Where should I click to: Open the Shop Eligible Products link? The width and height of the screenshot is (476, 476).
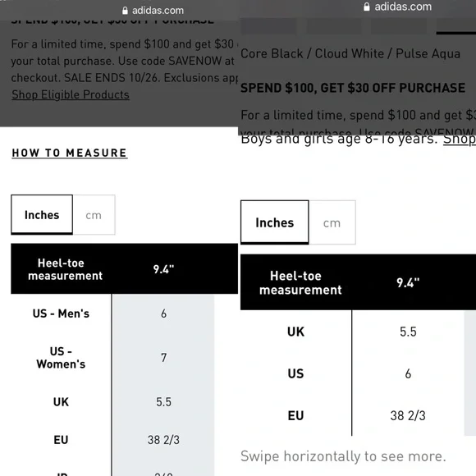point(71,94)
